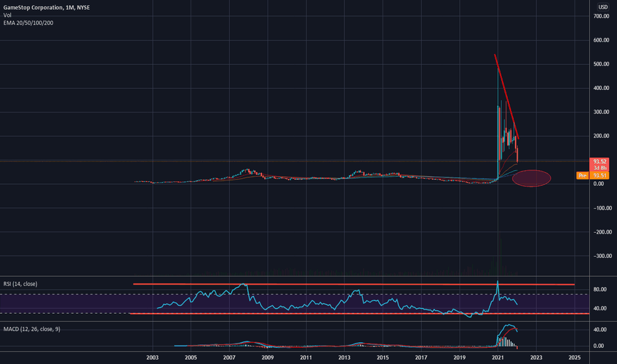Click the 2003 time axis label
617x364 pixels.
pyautogui.click(x=152, y=357)
